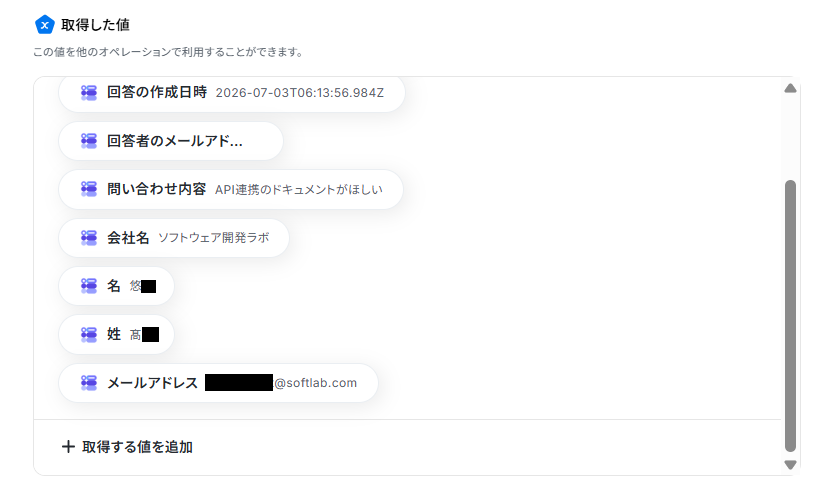
Task: Click the icon next to メールアドレス
Action: click(x=89, y=383)
